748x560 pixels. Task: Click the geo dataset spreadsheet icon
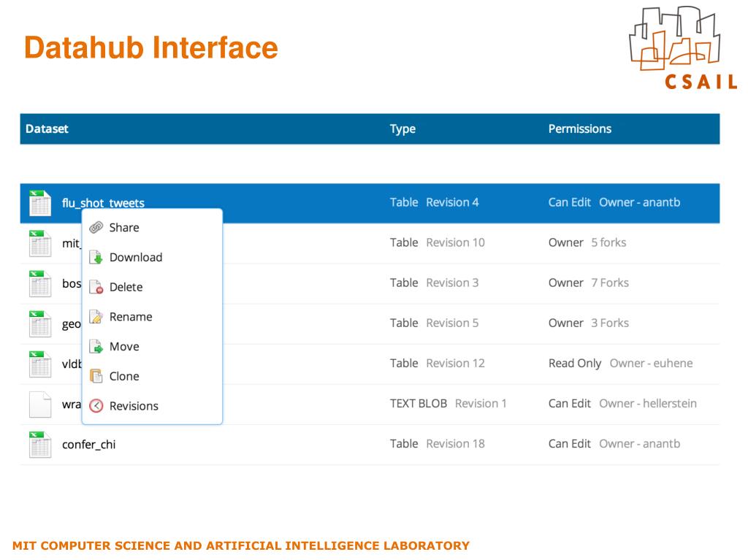[x=40, y=324]
